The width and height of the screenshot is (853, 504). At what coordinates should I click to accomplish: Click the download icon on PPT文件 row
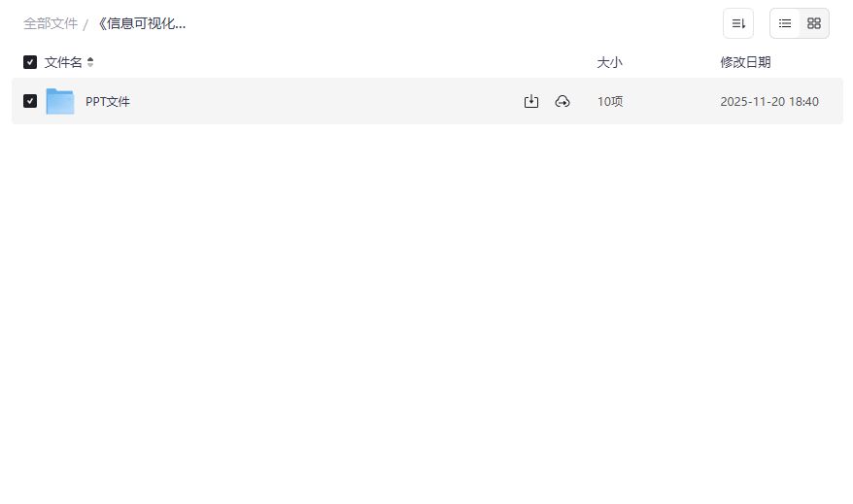click(x=531, y=101)
